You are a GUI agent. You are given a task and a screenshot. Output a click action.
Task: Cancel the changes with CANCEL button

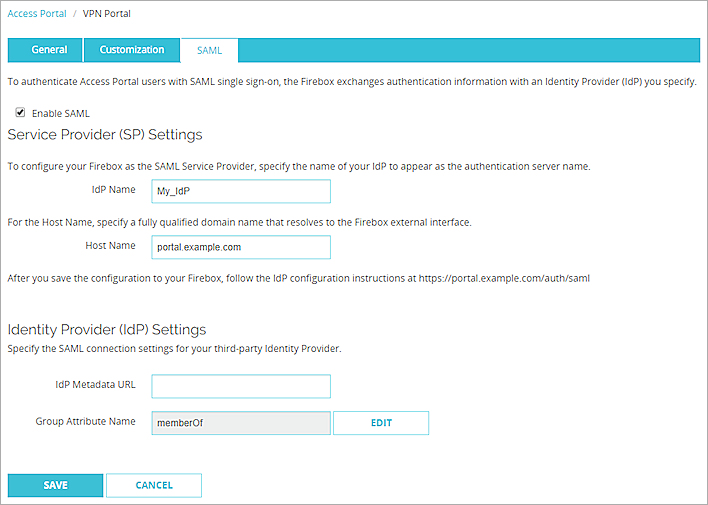coord(154,485)
